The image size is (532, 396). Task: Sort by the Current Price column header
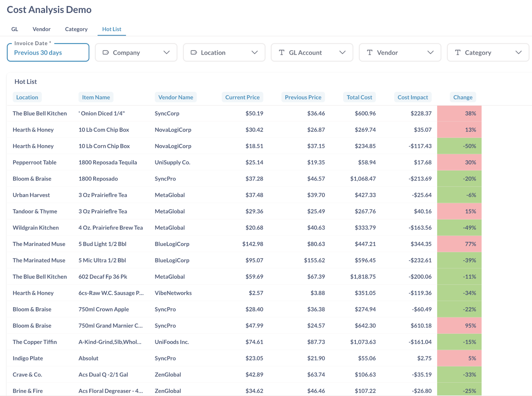pos(242,97)
